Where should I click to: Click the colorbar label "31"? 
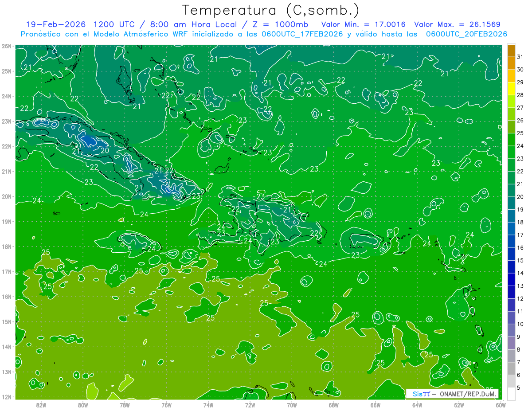click(520, 56)
